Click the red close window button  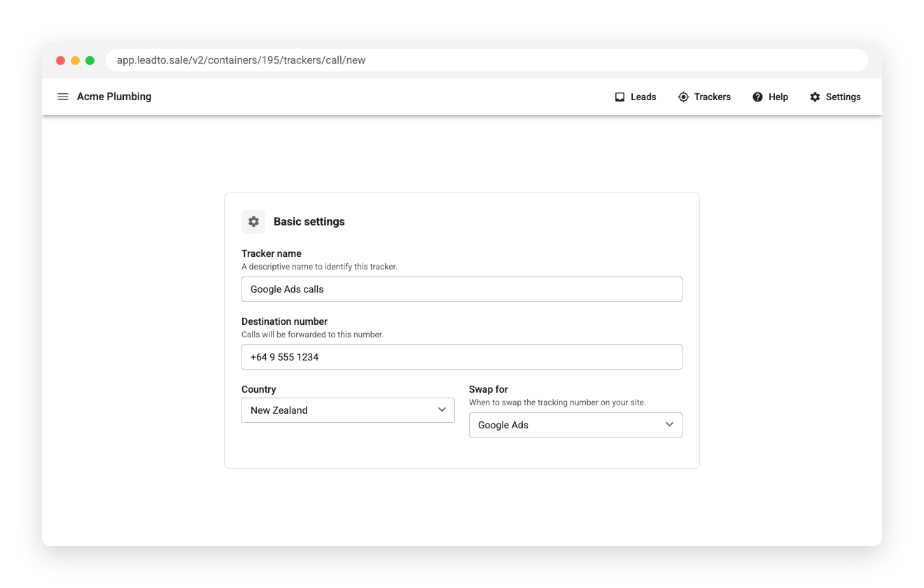coord(61,61)
